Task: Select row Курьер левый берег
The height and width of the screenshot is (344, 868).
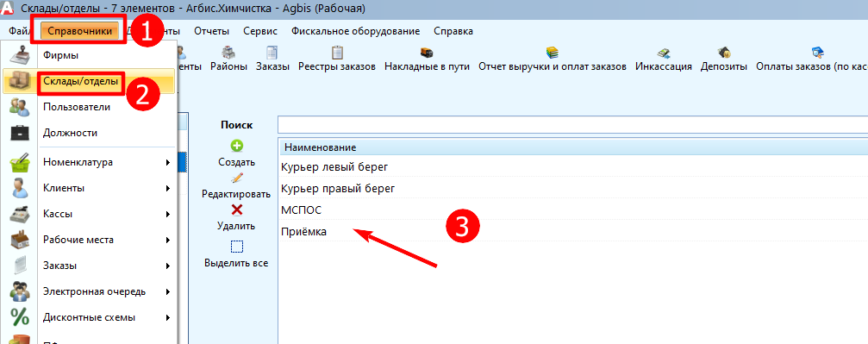Action: click(x=573, y=166)
